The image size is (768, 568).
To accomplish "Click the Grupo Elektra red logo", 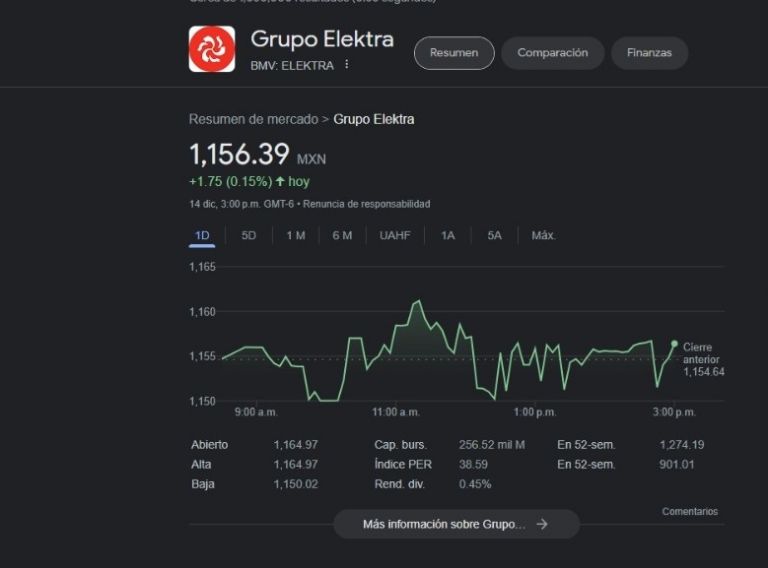I will tap(212, 49).
